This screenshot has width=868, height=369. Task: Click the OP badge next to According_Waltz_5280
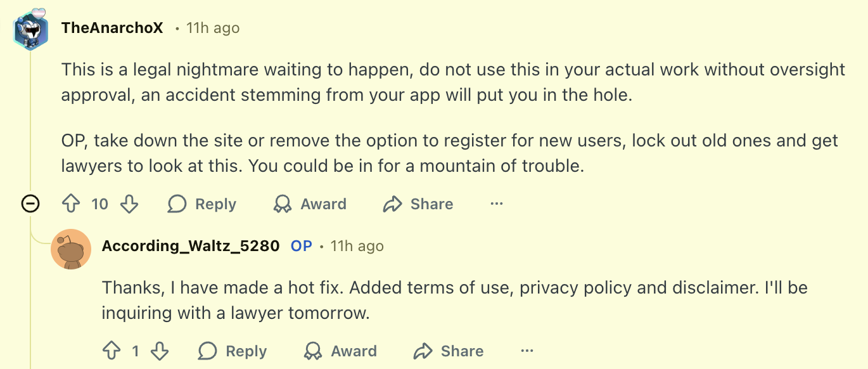[x=302, y=246]
